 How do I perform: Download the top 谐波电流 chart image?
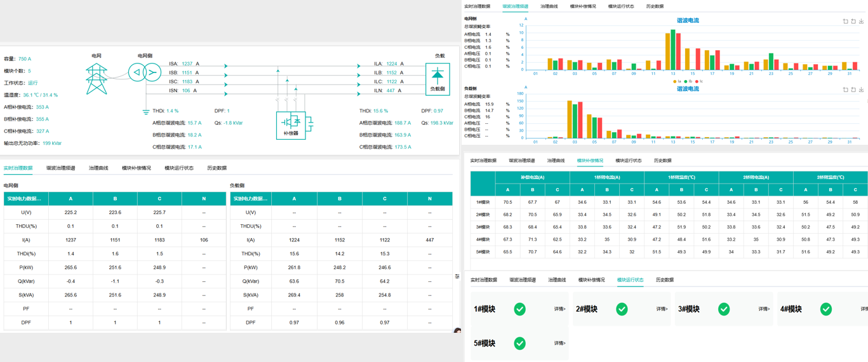click(x=861, y=21)
